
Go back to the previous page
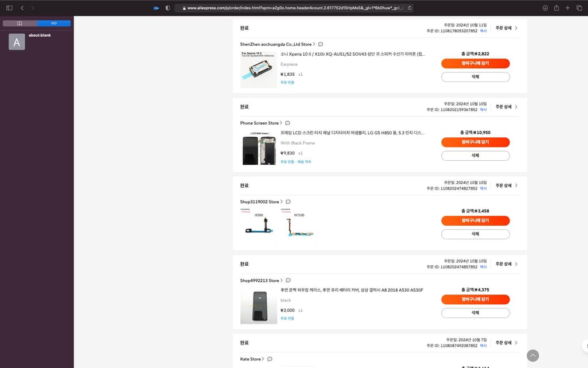[22, 8]
